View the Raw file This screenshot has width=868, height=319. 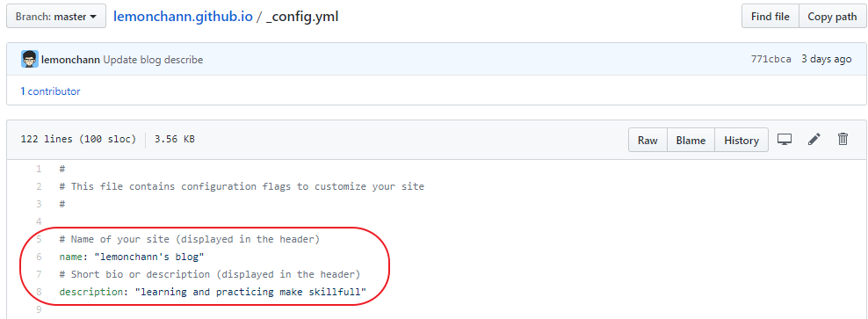point(647,140)
